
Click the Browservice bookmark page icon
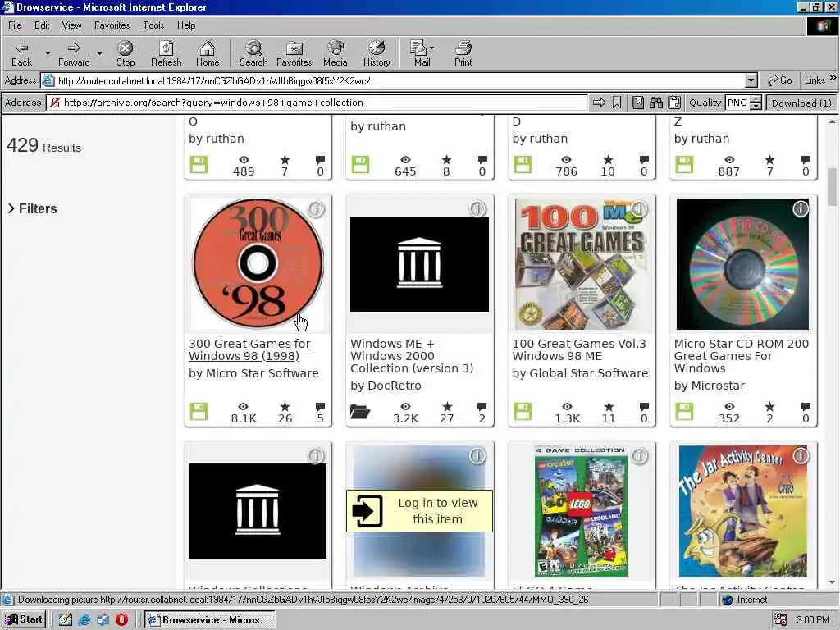pos(617,103)
